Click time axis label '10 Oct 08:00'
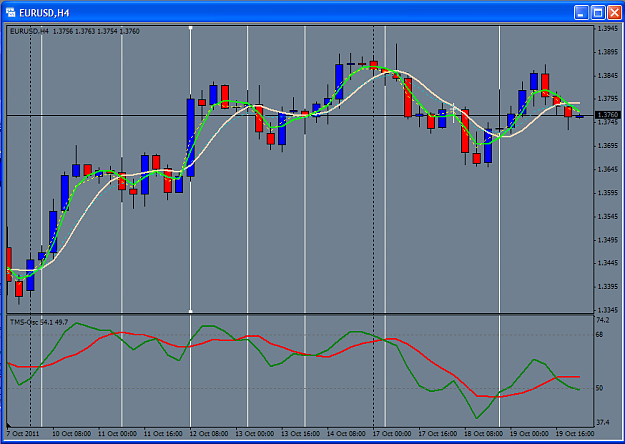 (72, 434)
